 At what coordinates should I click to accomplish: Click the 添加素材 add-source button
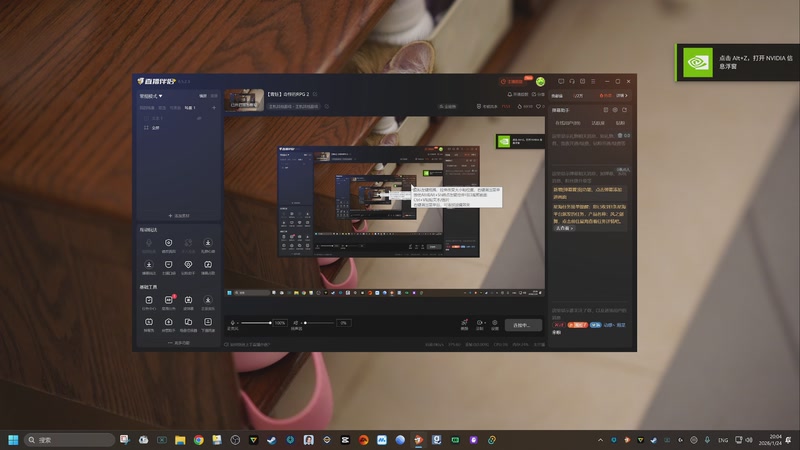179,216
